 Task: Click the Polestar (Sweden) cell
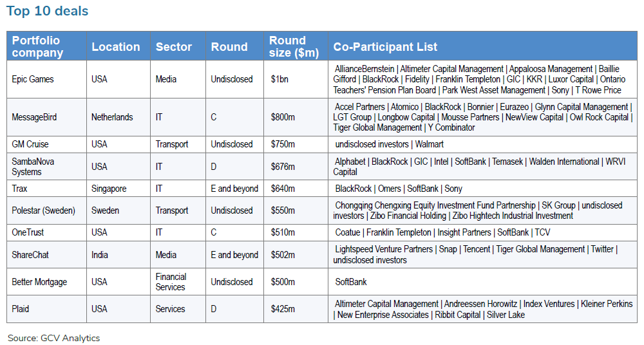[43, 210]
